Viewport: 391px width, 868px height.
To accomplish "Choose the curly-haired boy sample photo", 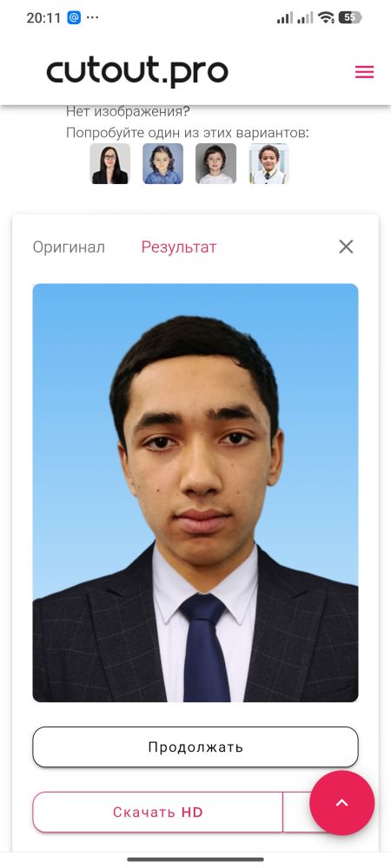I will point(268,164).
